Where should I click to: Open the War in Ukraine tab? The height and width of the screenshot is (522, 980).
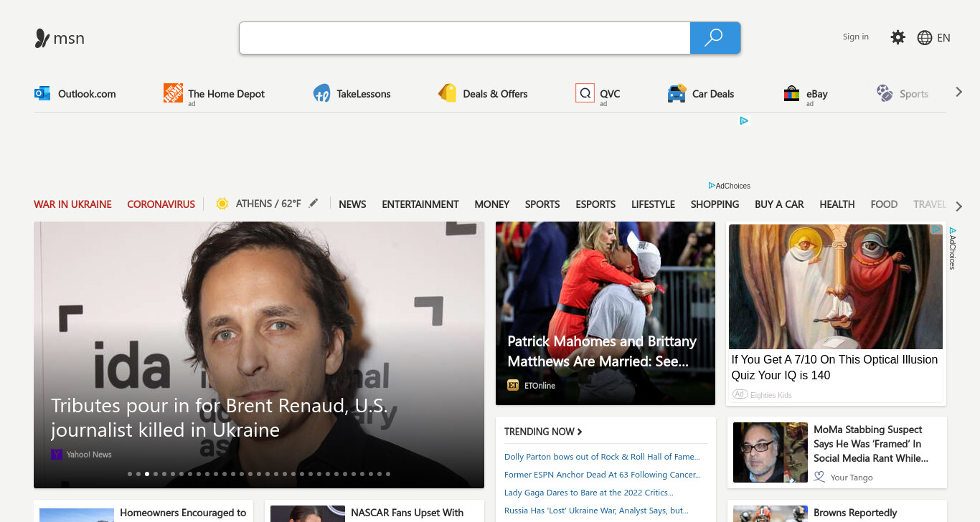click(72, 204)
